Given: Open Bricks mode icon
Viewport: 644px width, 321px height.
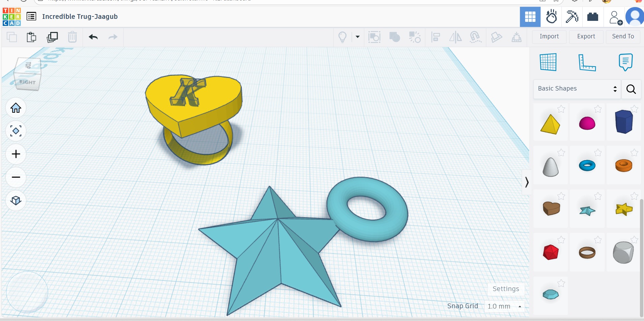Looking at the screenshot, I should pyautogui.click(x=593, y=16).
